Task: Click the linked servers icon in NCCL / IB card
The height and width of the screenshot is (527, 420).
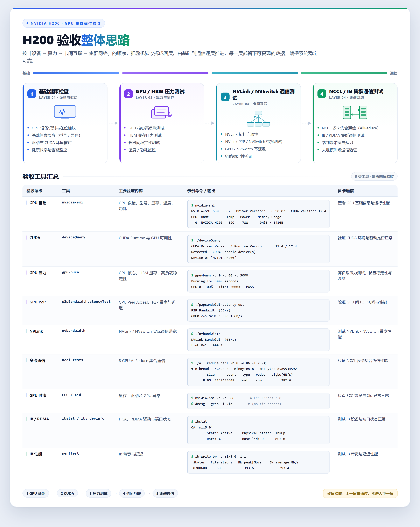Action: (355, 112)
